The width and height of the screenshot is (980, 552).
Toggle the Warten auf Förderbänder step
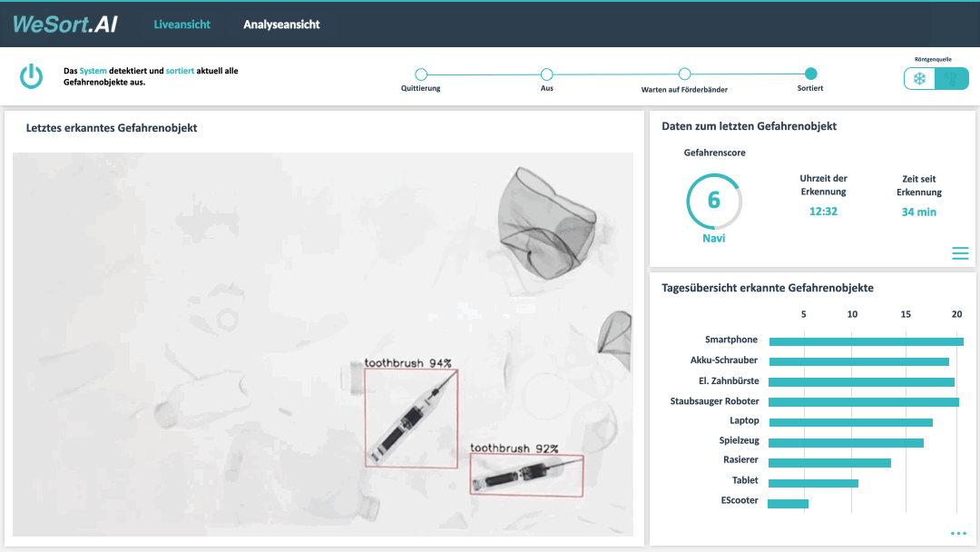click(684, 74)
